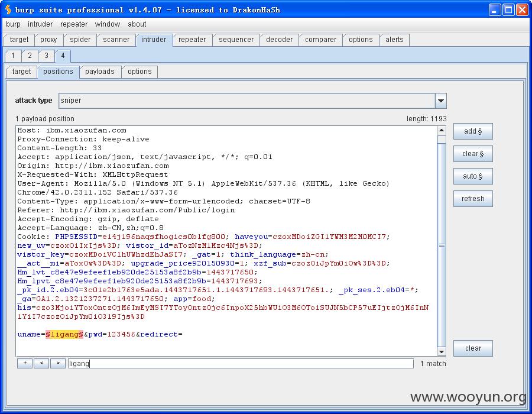The width and height of the screenshot is (532, 414).
Task: Minimize the Burp Suite window
Action: 494,10
